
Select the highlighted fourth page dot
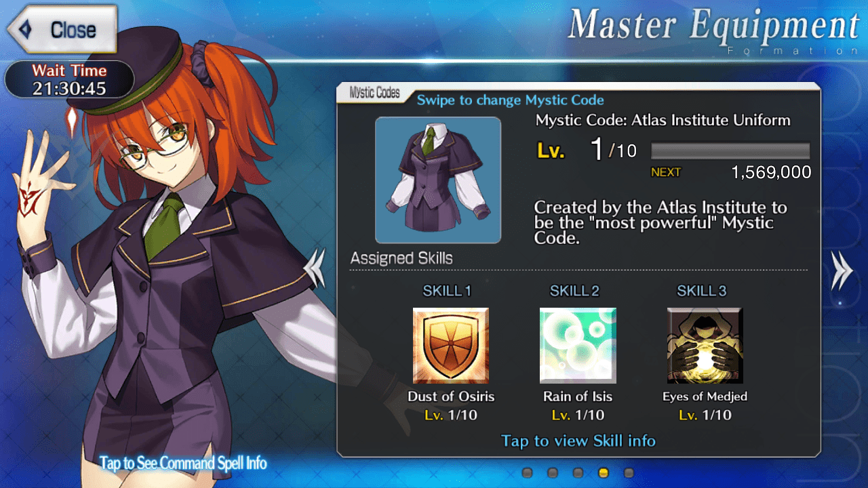click(604, 472)
